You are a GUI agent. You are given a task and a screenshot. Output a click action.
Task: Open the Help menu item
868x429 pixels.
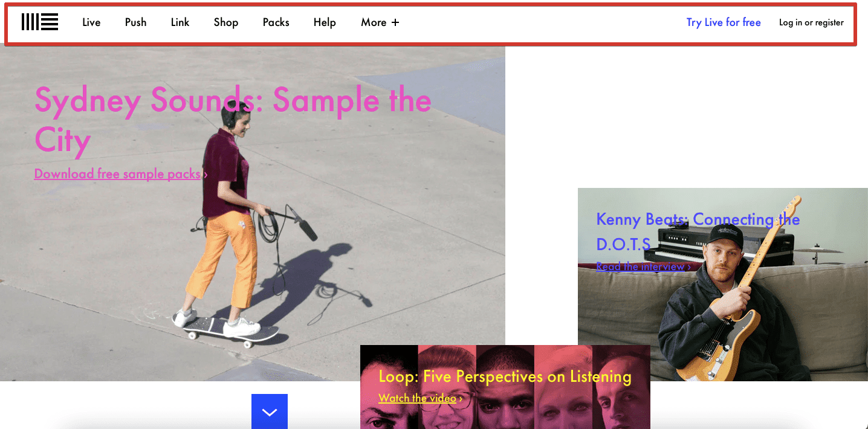(325, 22)
